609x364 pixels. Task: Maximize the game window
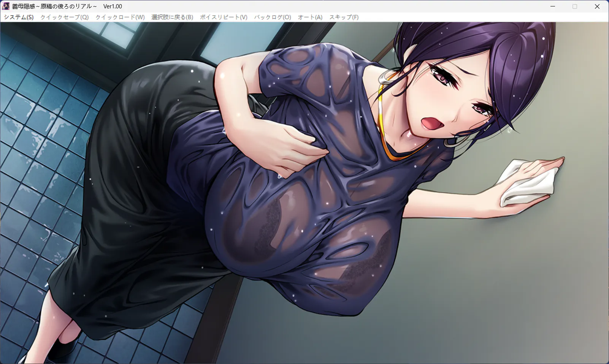pos(575,6)
